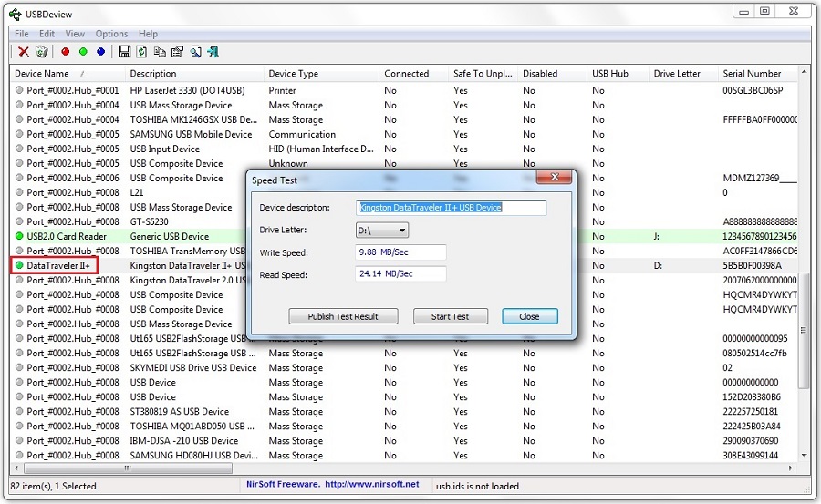Click the vertical scrollbar thumb
Image resolution: width=821 pixels, height=504 pixels.
click(804, 331)
